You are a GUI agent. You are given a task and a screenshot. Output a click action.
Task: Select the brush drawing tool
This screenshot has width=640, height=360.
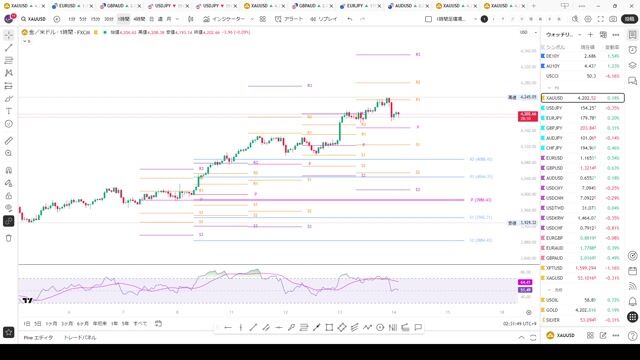tap(9, 99)
